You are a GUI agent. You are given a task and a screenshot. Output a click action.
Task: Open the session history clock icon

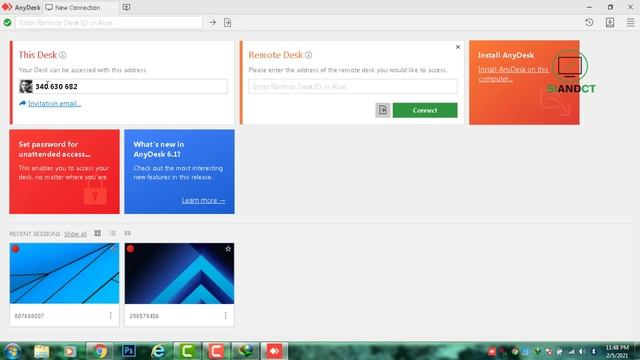(x=589, y=22)
